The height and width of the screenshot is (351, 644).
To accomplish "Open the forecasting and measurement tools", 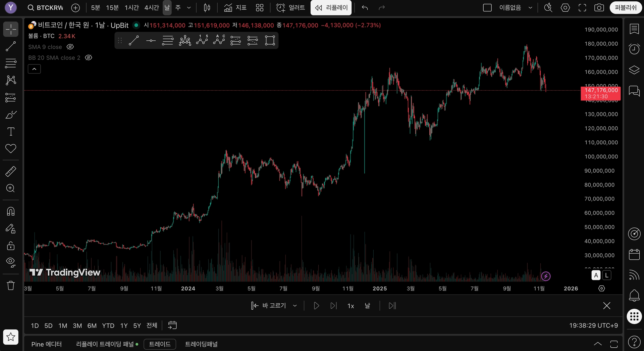I will pos(11,98).
